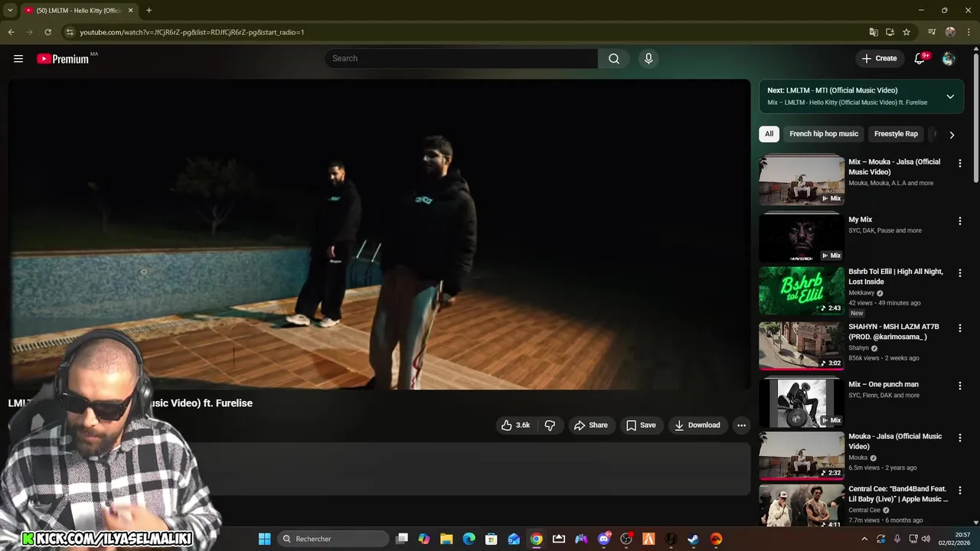The image size is (980, 551).
Task: Open the translate page icon in address bar
Action: (874, 32)
